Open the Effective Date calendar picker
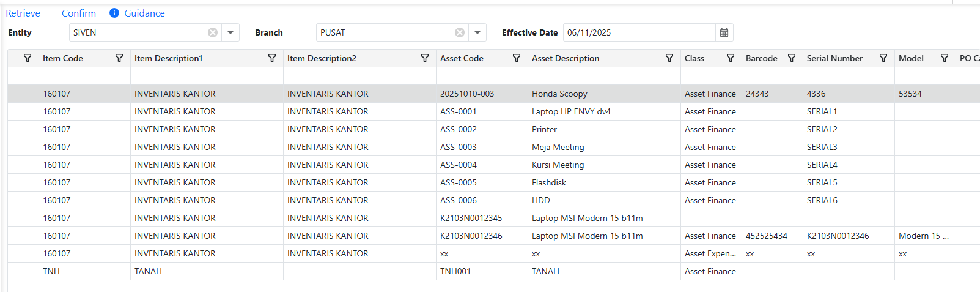980x292 pixels. pos(724,32)
